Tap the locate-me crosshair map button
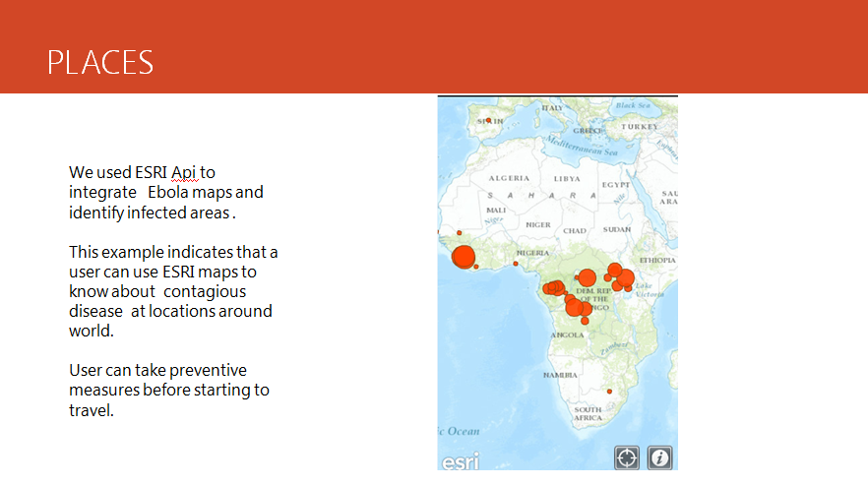The width and height of the screenshot is (868, 486). click(627, 457)
